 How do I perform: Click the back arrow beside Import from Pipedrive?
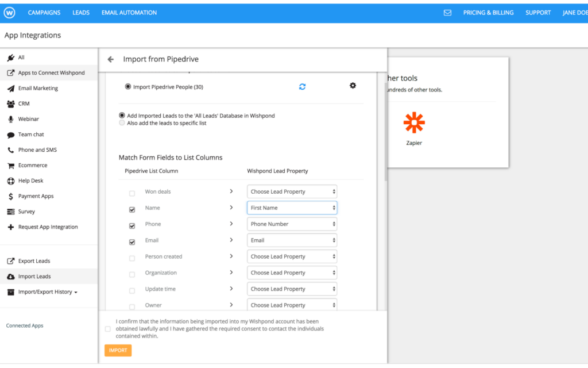110,59
